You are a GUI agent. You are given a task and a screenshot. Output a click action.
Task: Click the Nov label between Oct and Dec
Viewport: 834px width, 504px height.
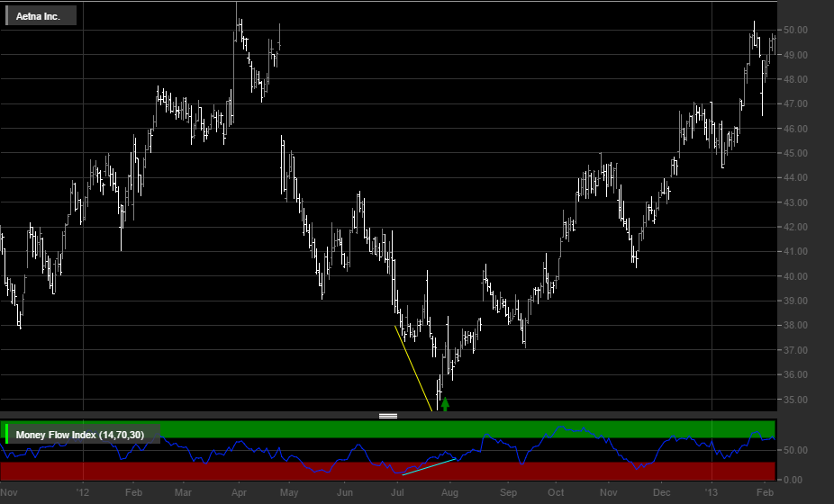pos(609,492)
